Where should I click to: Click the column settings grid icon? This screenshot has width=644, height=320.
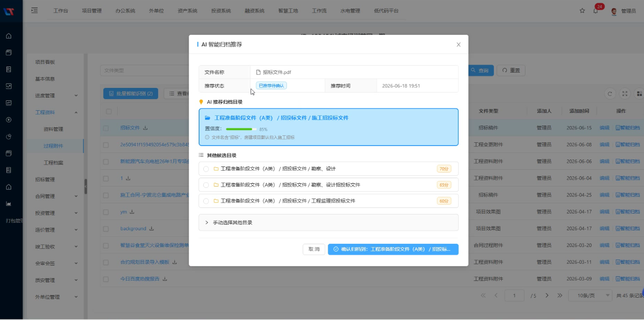639,93
